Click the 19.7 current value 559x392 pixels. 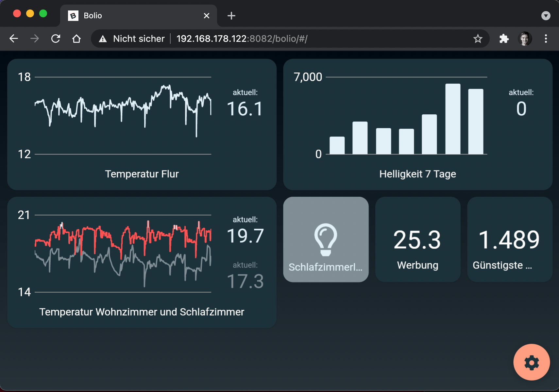point(245,236)
